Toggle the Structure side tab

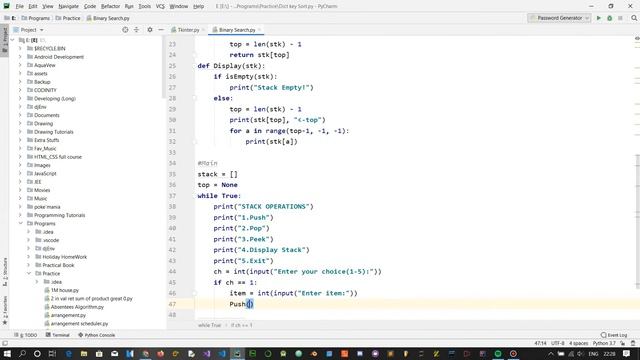4,271
